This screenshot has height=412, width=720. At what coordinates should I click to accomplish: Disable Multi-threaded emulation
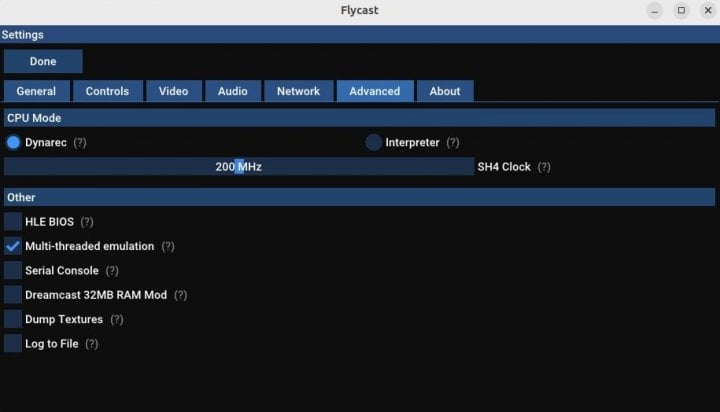pos(13,246)
